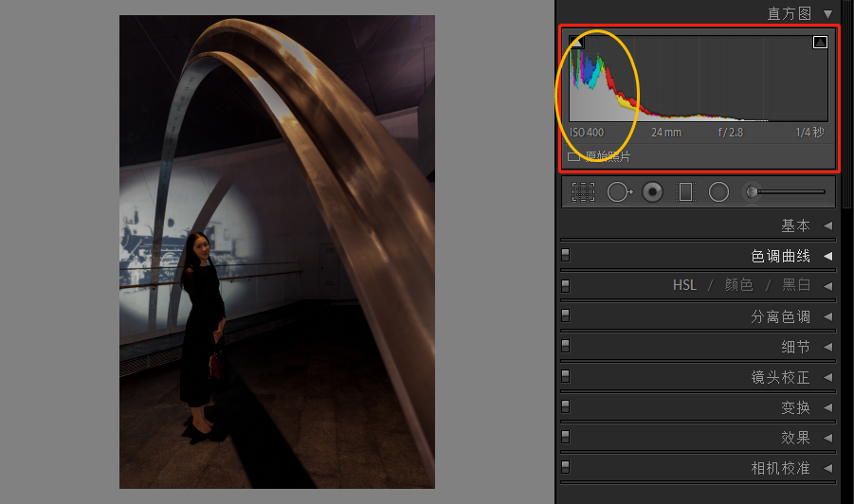Image resolution: width=854 pixels, height=504 pixels.
Task: Toggle the highlight clipping indicator in histogram
Action: coord(820,42)
